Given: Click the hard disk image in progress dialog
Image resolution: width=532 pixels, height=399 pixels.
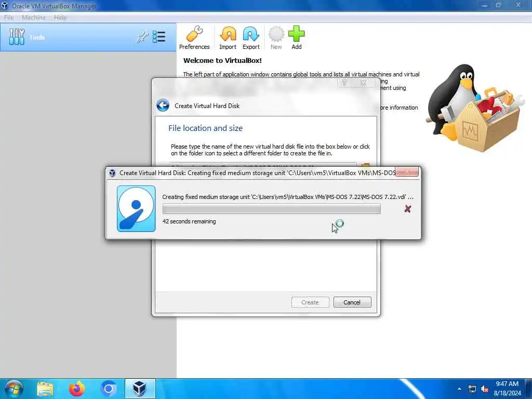Looking at the screenshot, I should coord(136,209).
